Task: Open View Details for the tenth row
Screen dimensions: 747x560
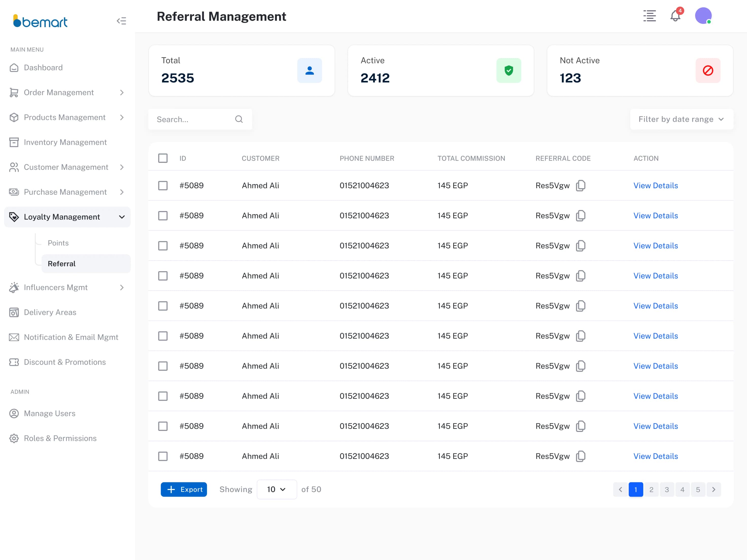Action: (x=655, y=456)
